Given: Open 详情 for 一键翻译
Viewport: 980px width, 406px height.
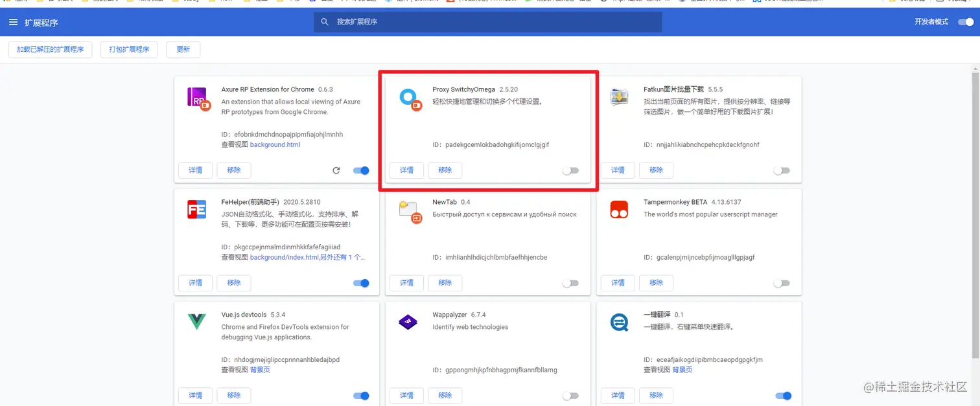Looking at the screenshot, I should (x=618, y=396).
